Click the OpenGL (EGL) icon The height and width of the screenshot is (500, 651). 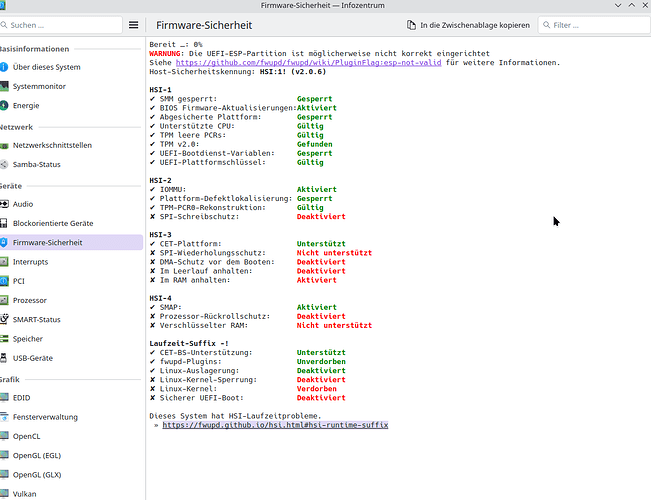tap(4, 455)
